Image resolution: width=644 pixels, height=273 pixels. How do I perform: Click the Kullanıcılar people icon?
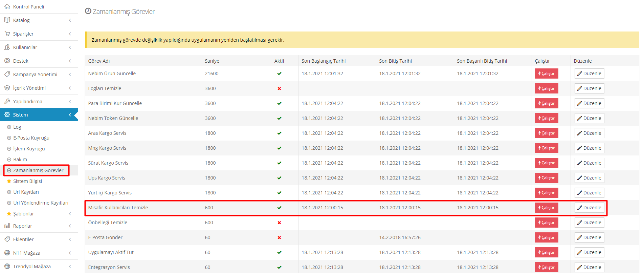coord(7,47)
